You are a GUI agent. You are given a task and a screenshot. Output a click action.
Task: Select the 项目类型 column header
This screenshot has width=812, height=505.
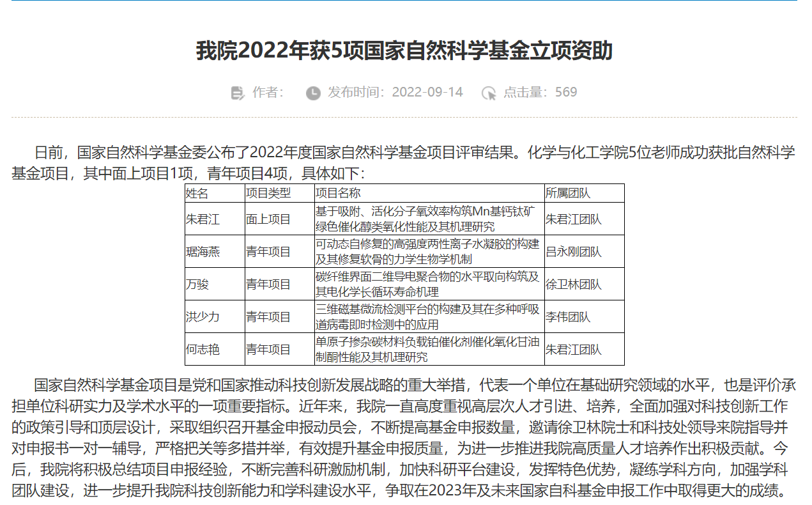[268, 193]
